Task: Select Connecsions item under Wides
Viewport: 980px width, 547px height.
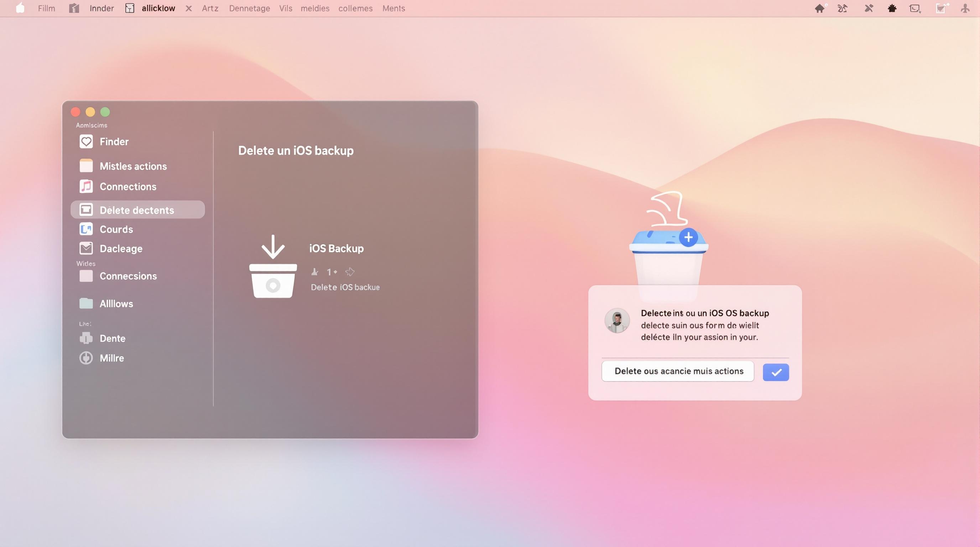Action: pos(128,276)
